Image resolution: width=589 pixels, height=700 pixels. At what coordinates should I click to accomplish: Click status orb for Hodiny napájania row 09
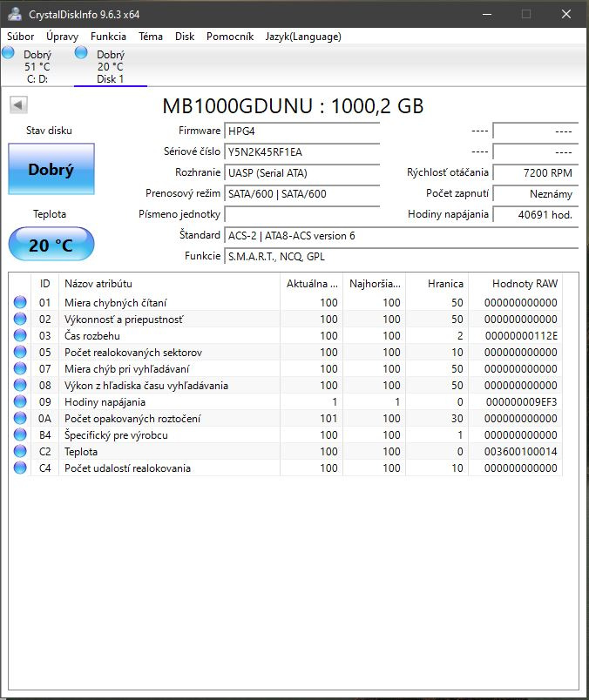click(20, 401)
